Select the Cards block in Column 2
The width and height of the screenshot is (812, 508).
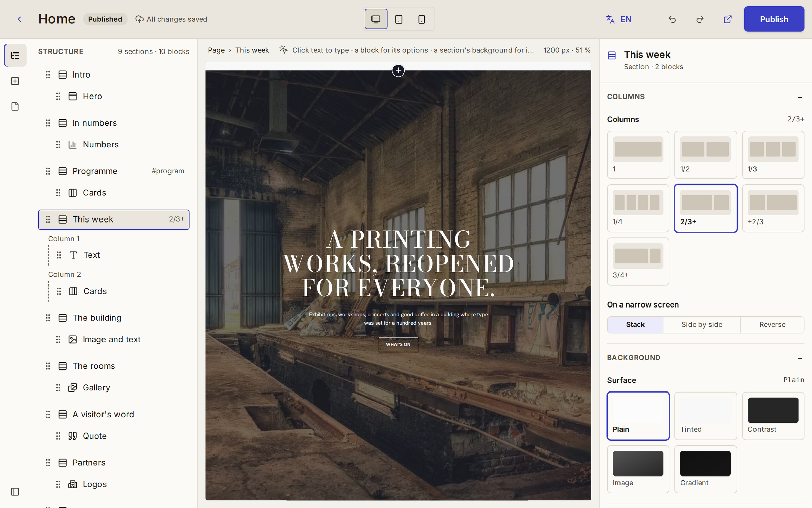[x=119, y=291]
